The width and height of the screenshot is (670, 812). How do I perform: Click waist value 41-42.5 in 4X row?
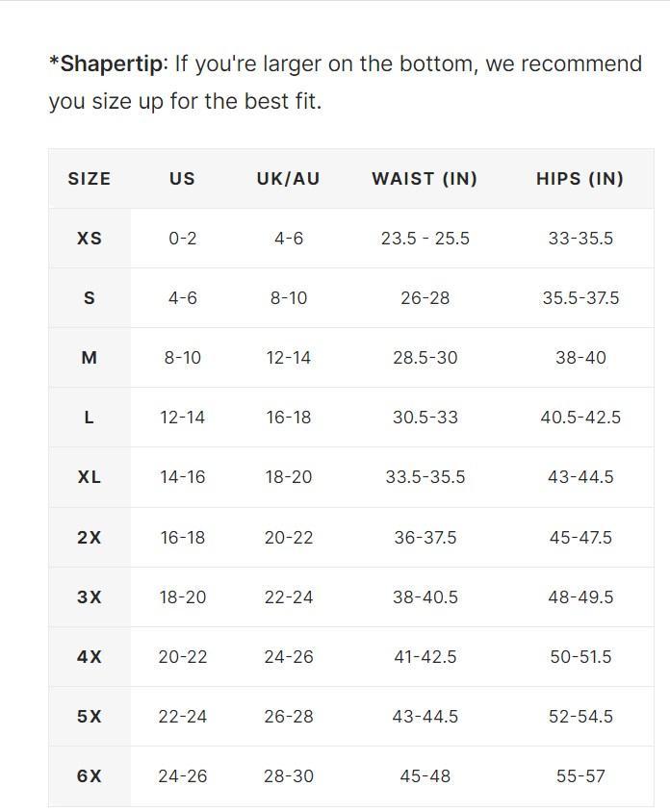pos(425,657)
